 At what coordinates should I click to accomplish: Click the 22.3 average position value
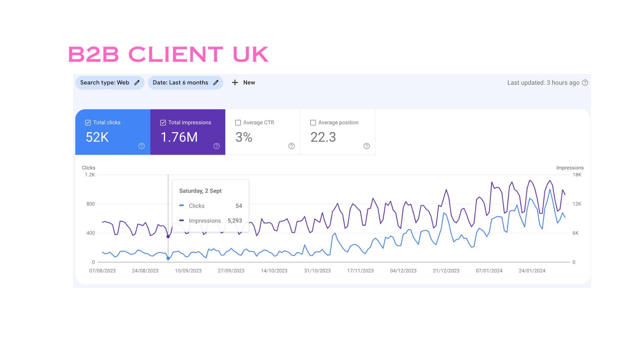[x=323, y=137]
